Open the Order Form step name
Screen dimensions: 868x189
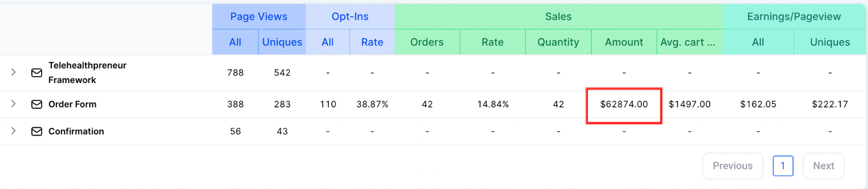[72, 104]
